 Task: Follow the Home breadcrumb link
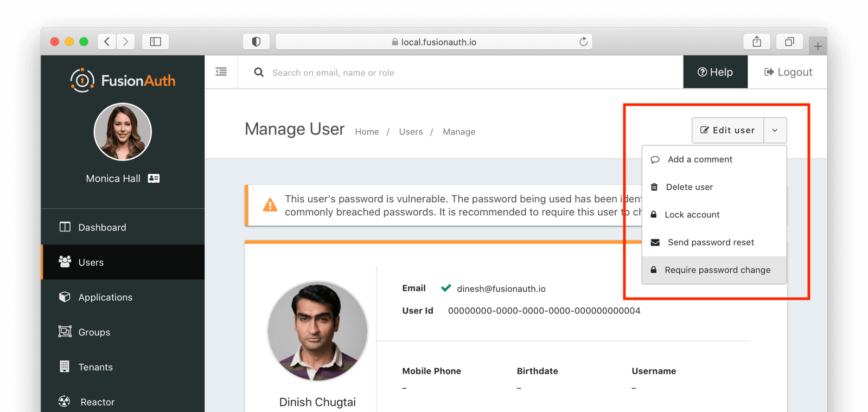pos(367,132)
